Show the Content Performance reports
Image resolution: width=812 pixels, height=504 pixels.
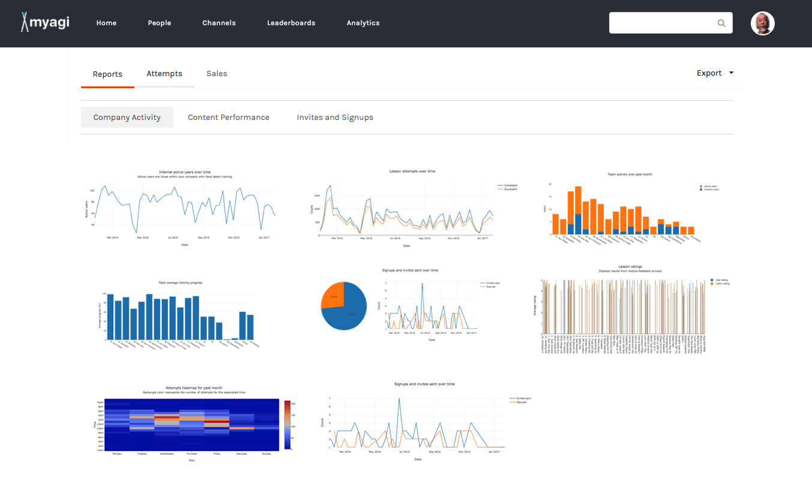click(x=229, y=118)
